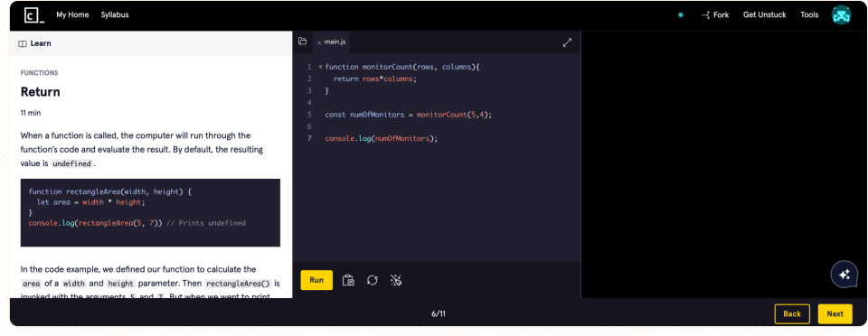Click the Learn book icon
The height and width of the screenshot is (336, 868).
coord(23,43)
